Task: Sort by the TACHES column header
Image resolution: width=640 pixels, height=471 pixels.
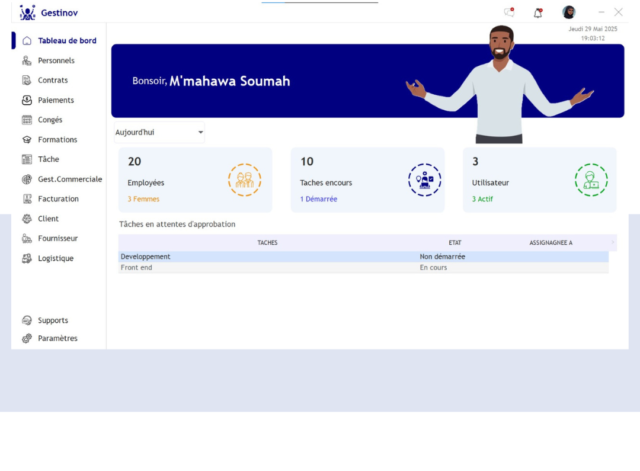Action: click(267, 242)
